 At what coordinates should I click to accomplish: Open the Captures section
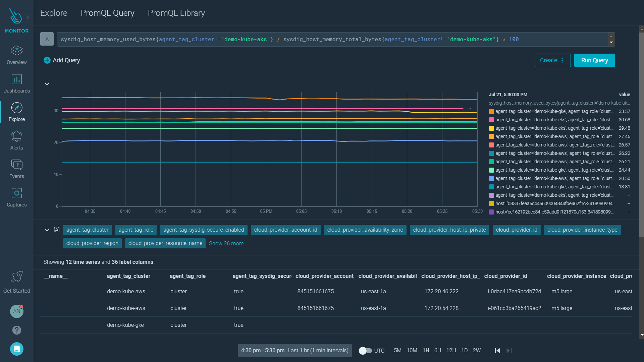[16, 197]
